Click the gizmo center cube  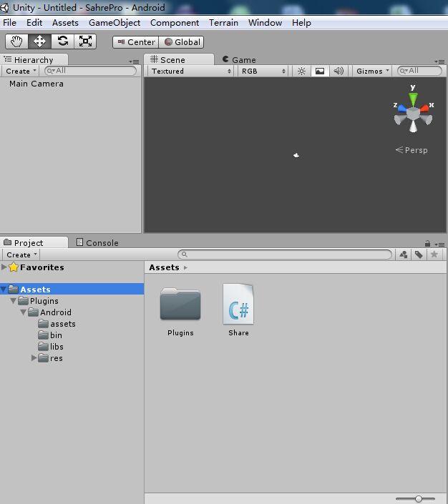point(413,114)
